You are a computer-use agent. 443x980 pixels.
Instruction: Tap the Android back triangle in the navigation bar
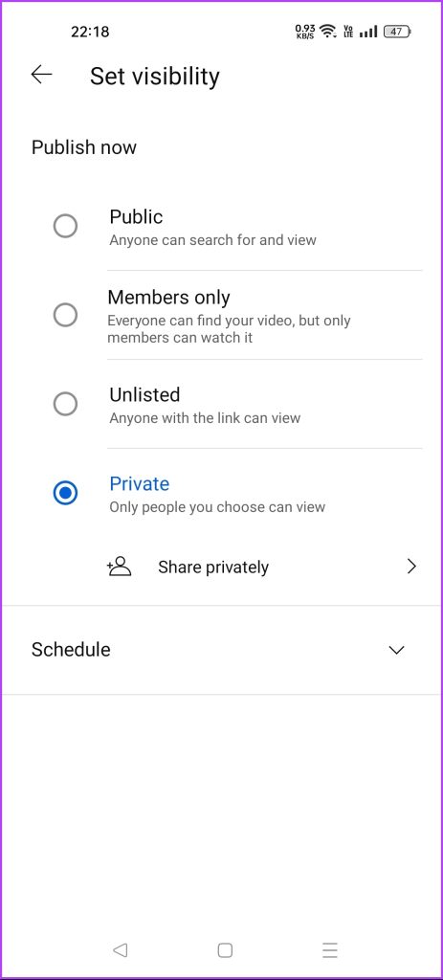click(120, 950)
